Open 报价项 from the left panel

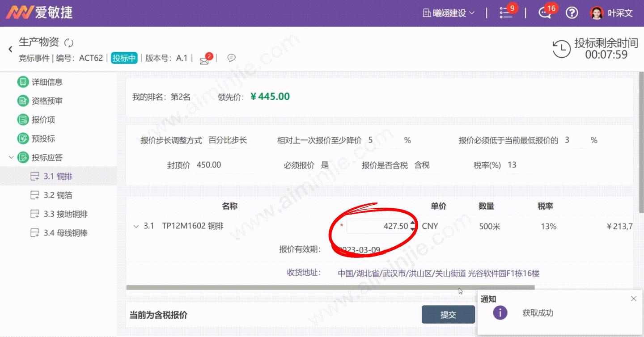[23, 119]
